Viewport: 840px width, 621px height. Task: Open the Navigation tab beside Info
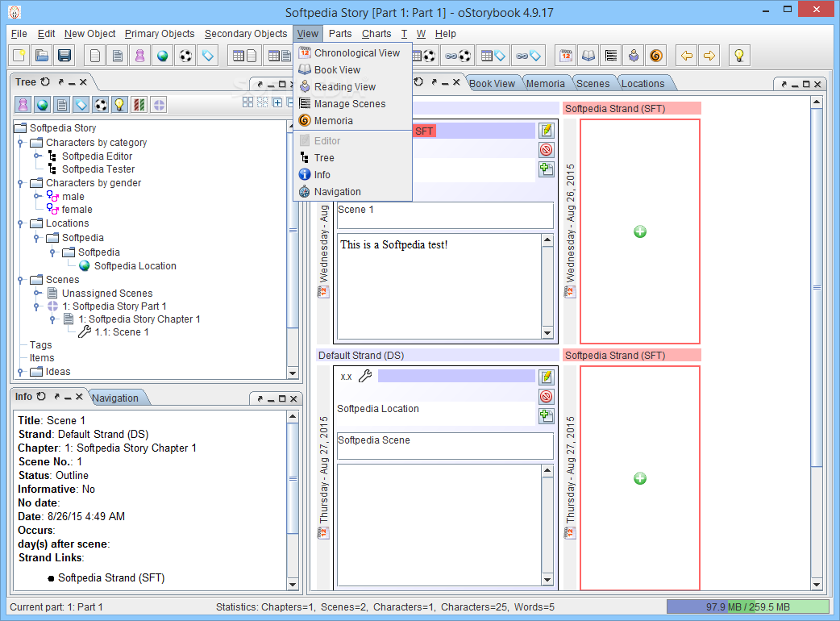(x=115, y=398)
